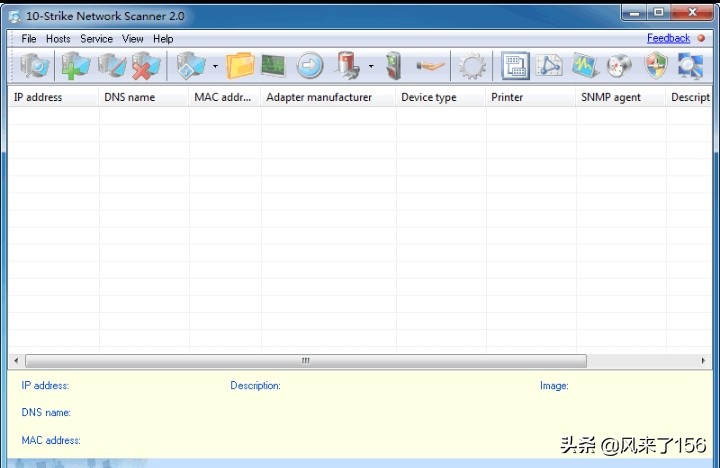Edit host using computer-with-pencil icon
This screenshot has width=720, height=468.
pos(112,66)
